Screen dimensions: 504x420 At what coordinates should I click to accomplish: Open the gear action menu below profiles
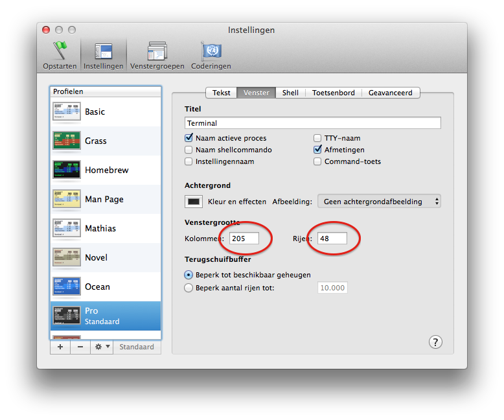pos(102,347)
